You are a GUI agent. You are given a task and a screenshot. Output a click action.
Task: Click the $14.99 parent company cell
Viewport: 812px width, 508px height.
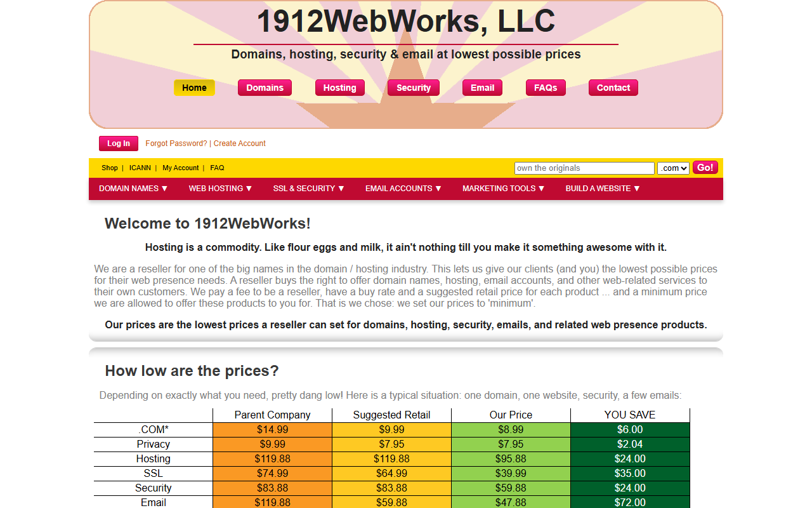tap(272, 430)
